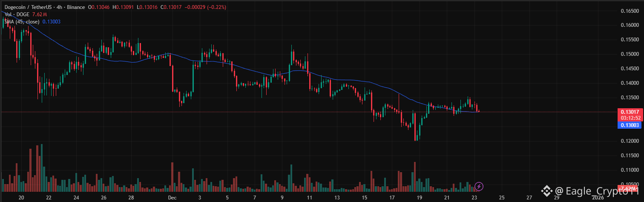Click the 15 date label on time axis
The image size is (644, 202).
[x=365, y=198]
